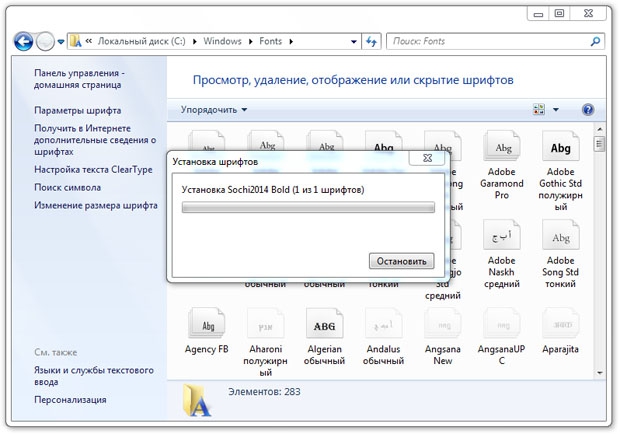Screen dimensions: 620x434
Task: Open the view options dropdown arrow
Action: click(x=556, y=109)
